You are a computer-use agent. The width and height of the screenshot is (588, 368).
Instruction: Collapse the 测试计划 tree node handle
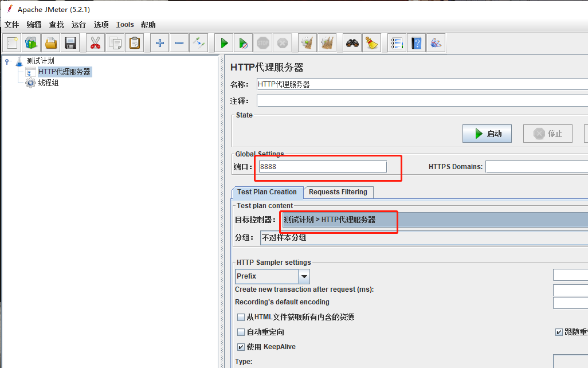click(7, 61)
